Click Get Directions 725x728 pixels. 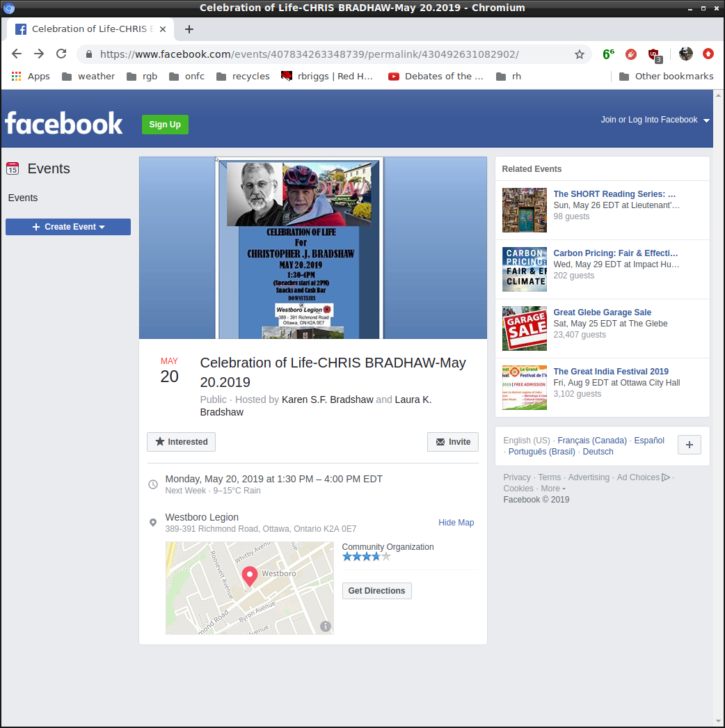click(377, 591)
